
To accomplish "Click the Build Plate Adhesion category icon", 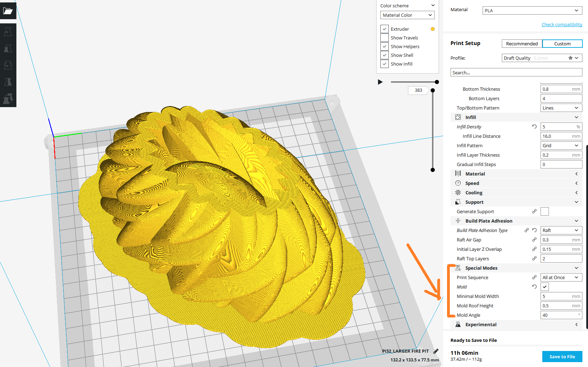I will click(458, 221).
